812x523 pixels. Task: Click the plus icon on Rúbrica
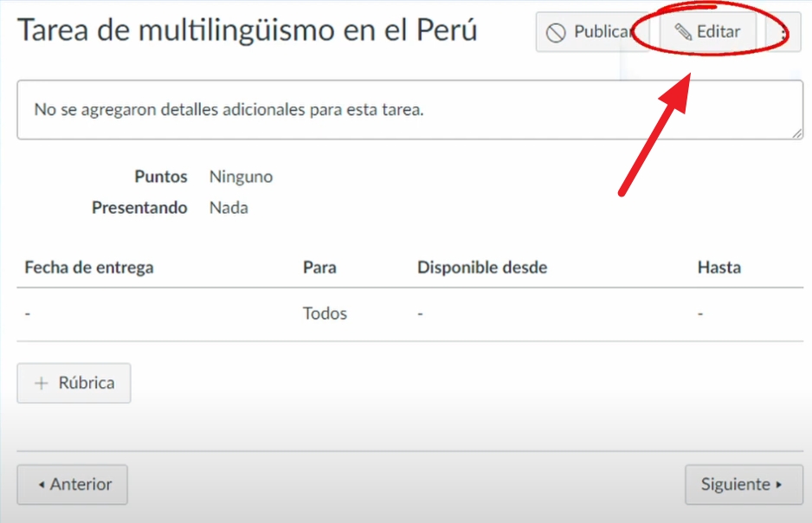tap(42, 384)
